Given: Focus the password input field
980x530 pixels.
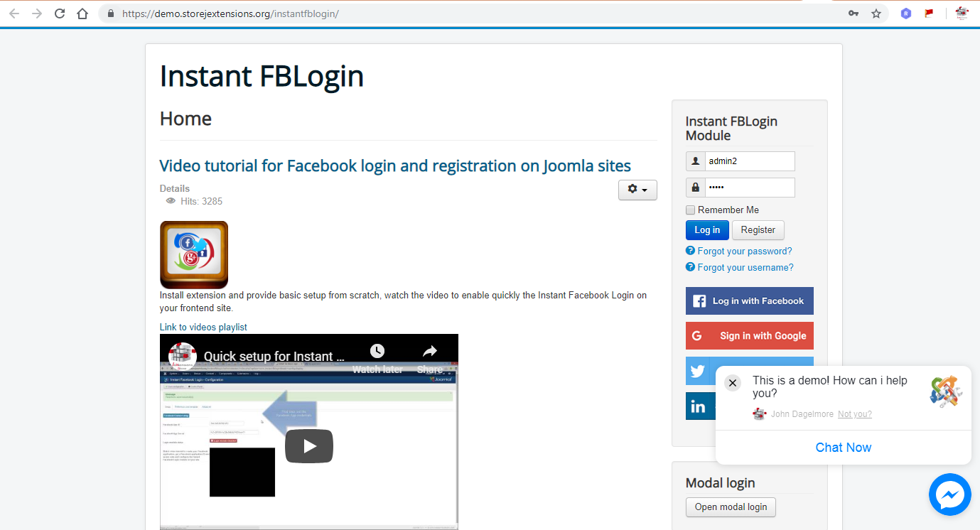Looking at the screenshot, I should [x=750, y=188].
